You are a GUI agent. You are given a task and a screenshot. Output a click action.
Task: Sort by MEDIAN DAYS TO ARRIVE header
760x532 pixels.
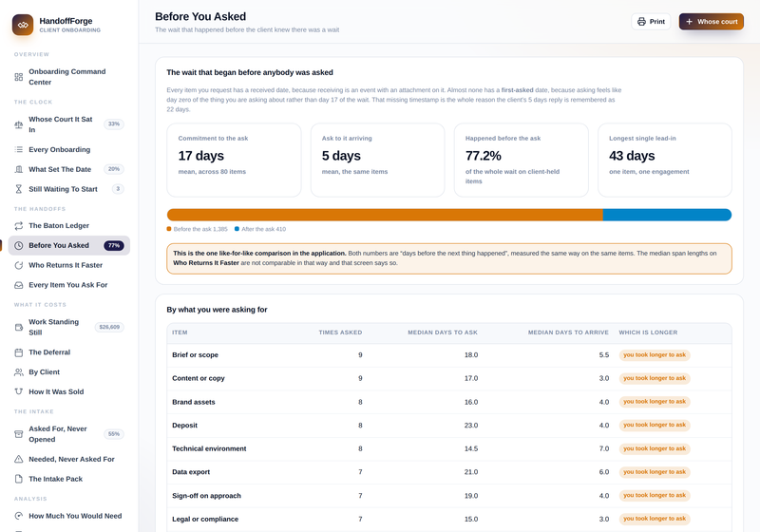click(x=568, y=332)
